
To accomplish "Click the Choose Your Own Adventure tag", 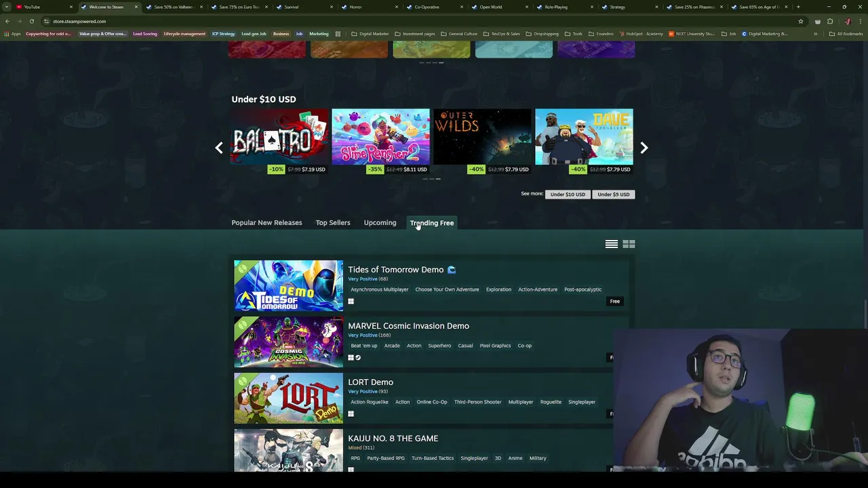I will (x=447, y=289).
